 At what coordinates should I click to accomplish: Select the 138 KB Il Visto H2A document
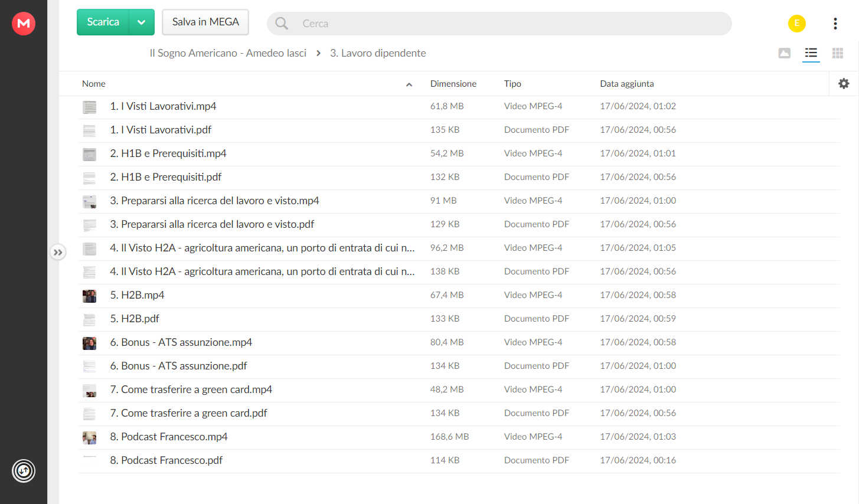(459, 272)
